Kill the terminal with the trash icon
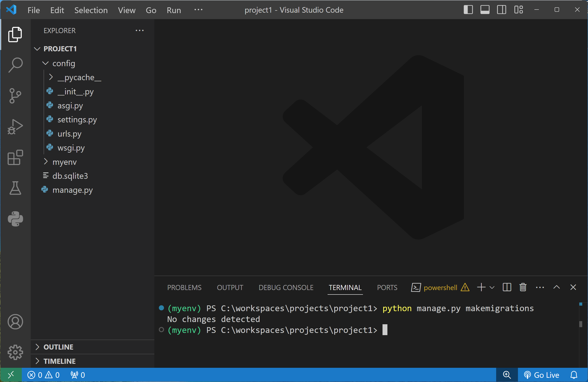This screenshot has width=588, height=382. 523,287
